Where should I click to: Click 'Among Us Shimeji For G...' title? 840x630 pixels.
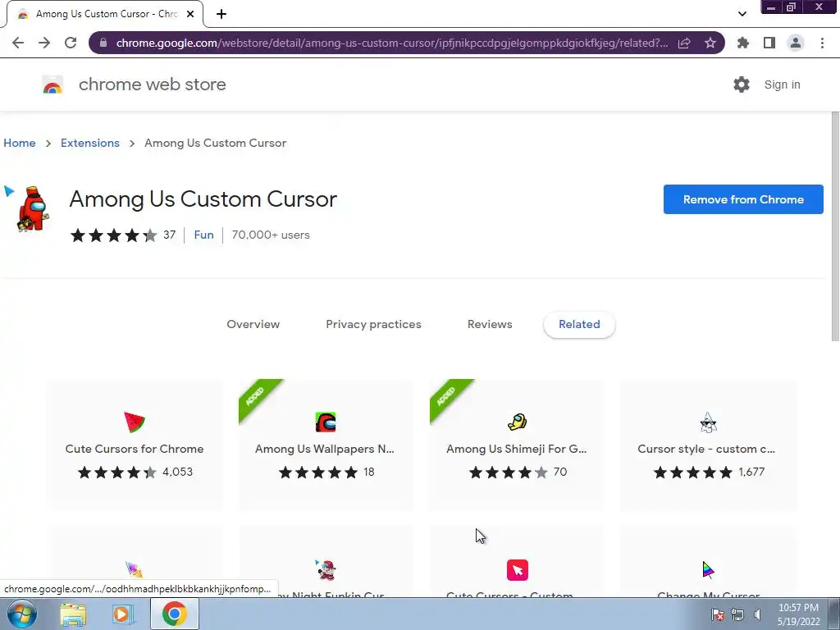point(517,449)
